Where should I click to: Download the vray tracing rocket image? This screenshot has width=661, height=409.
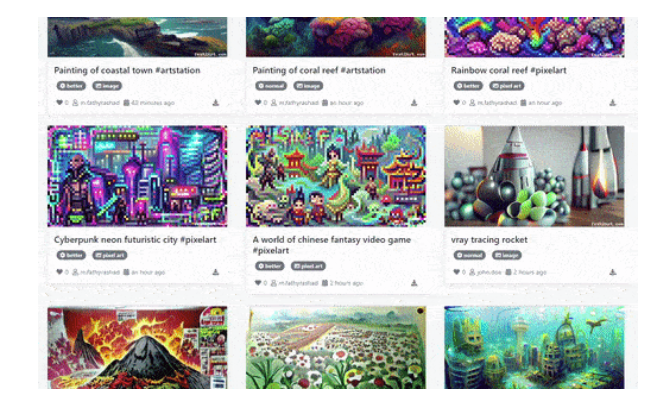(613, 272)
